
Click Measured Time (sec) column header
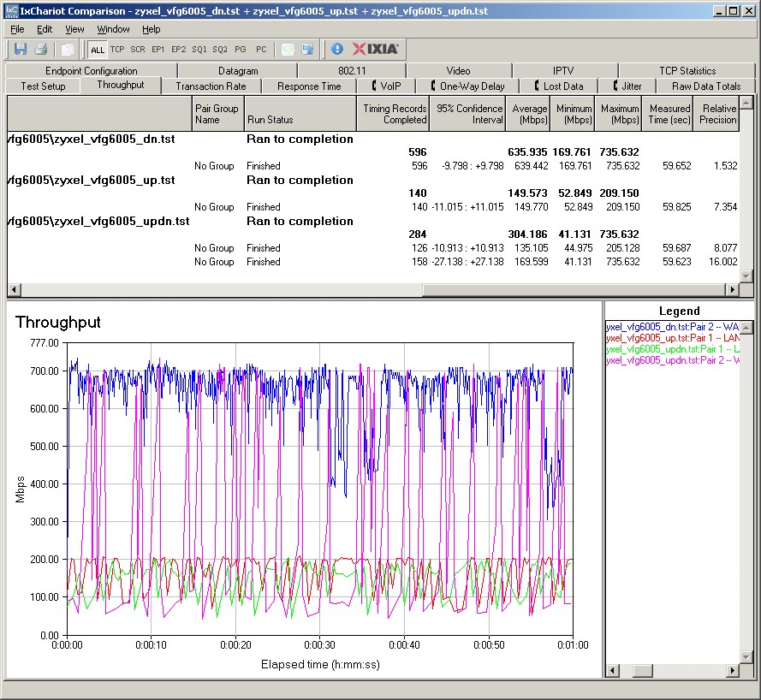pyautogui.click(x=668, y=114)
